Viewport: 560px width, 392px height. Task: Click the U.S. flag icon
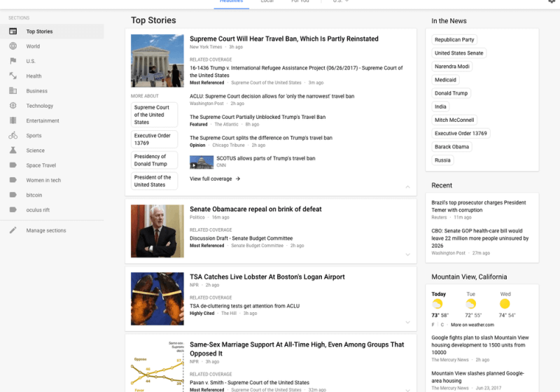(13, 61)
